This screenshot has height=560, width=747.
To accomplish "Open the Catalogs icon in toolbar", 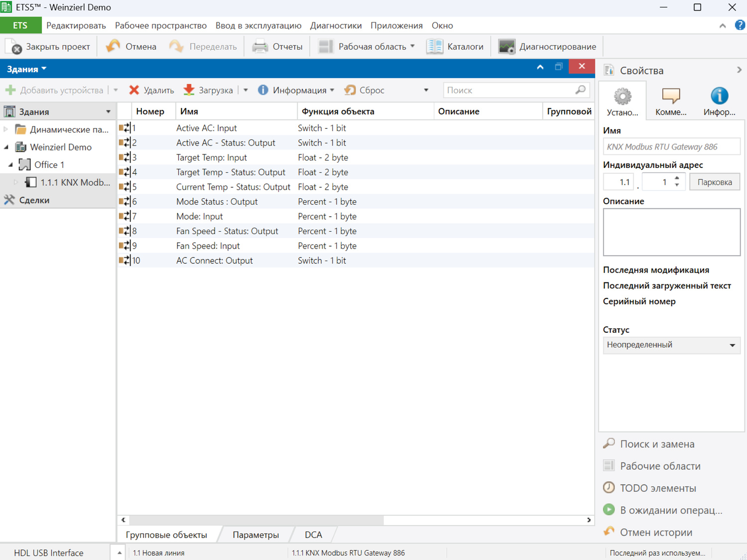I will pyautogui.click(x=434, y=47).
